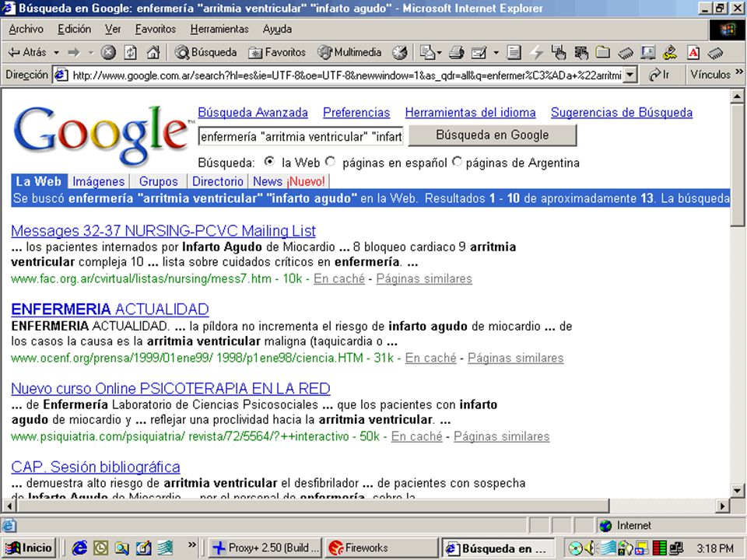Open the Ver menu
747x560 pixels.
[113, 29]
